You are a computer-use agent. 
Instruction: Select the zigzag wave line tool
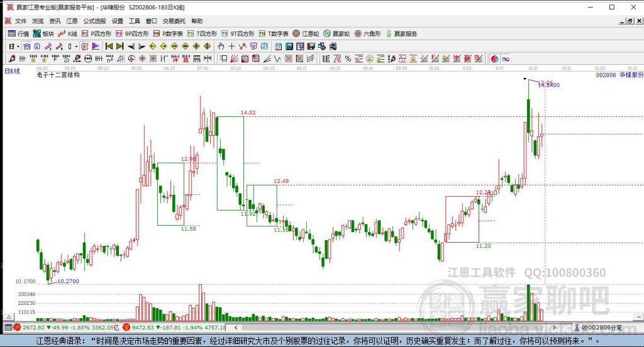pyautogui.click(x=277, y=58)
